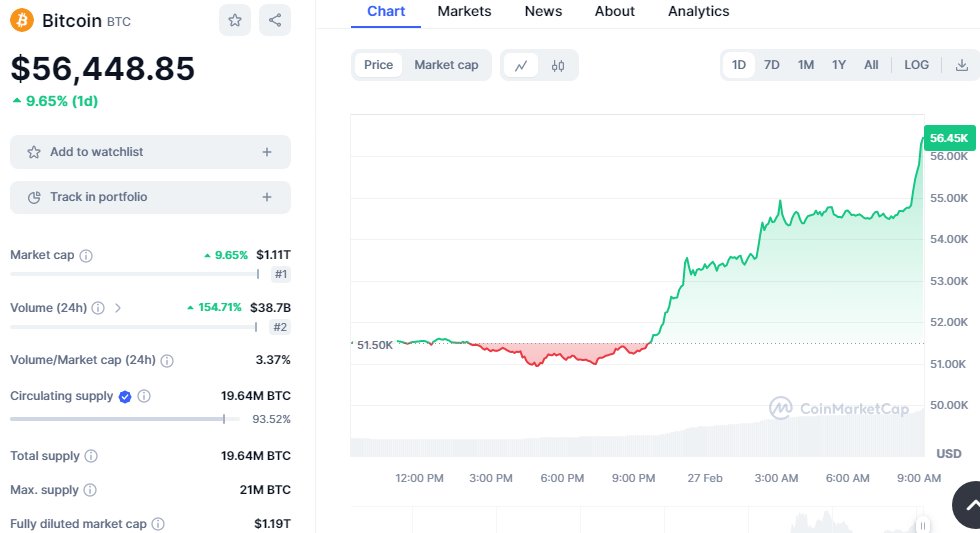980x533 pixels.
Task: Expand Volume (24h) details chevron
Action: coord(118,308)
